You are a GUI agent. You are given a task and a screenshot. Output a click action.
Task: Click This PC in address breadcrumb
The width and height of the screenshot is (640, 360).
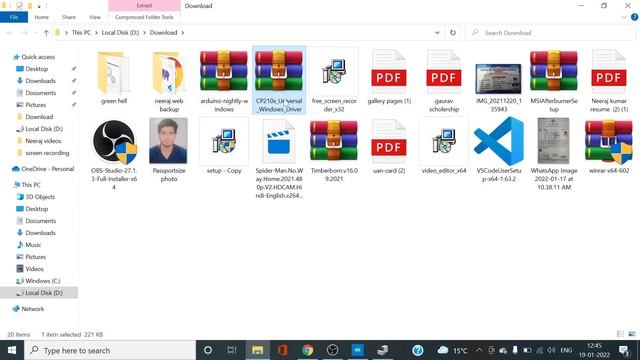[81, 33]
